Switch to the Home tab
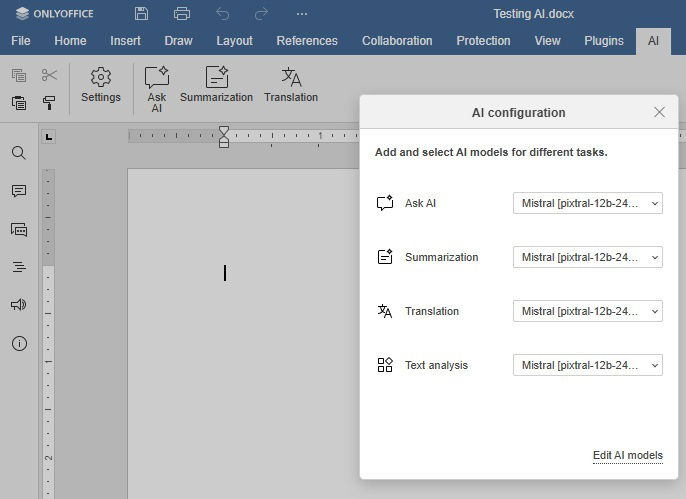 click(x=70, y=41)
